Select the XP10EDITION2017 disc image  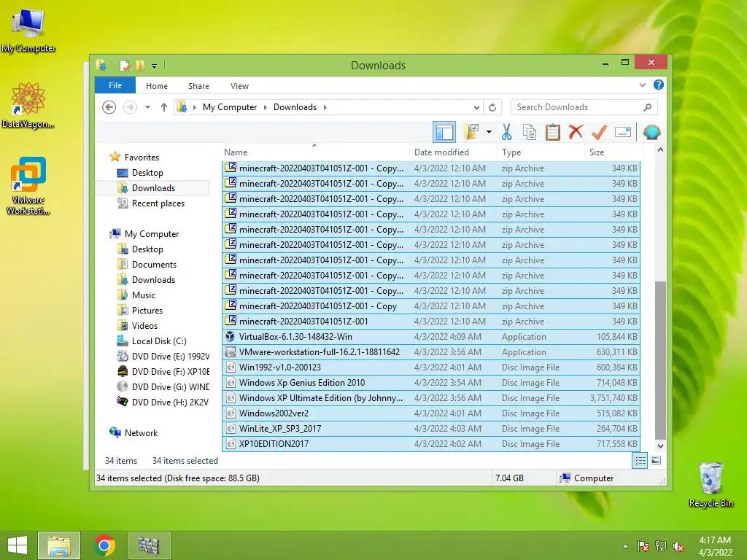coord(431,444)
